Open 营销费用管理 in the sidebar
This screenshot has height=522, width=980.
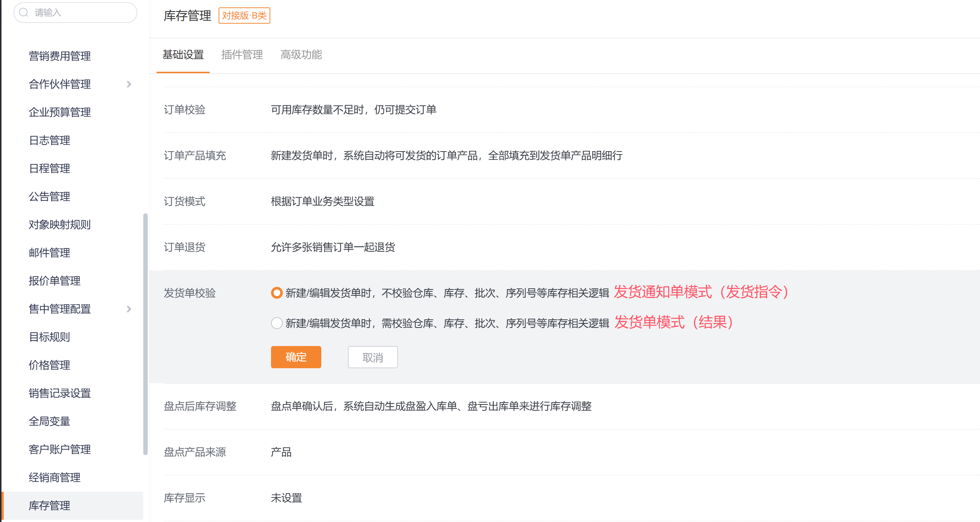[60, 56]
